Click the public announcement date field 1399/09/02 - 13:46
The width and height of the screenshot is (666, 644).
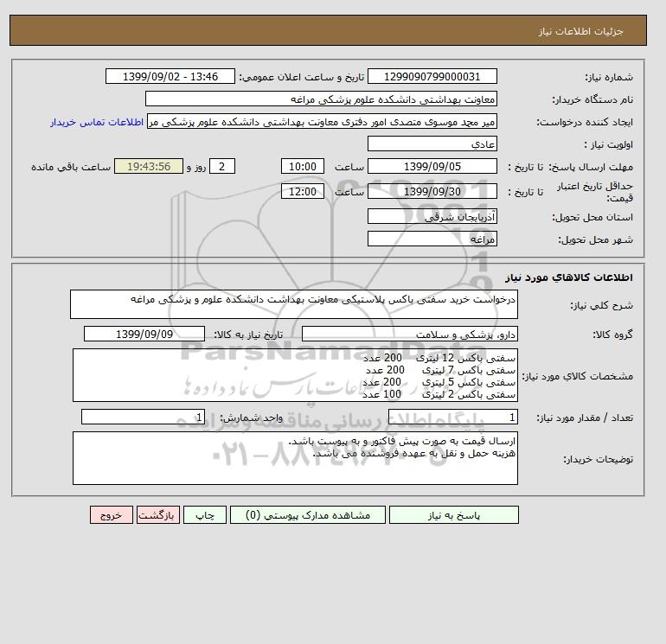coord(170,76)
